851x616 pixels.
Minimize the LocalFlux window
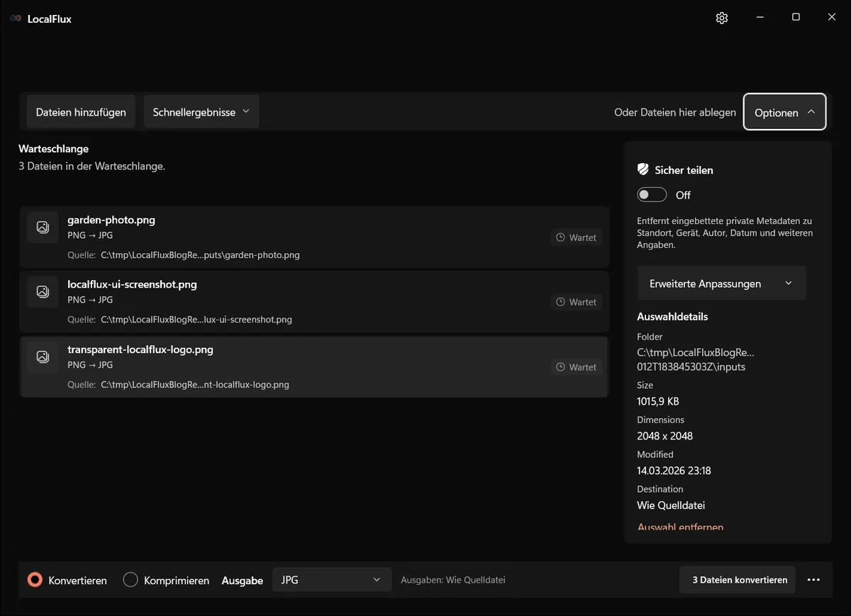(760, 18)
